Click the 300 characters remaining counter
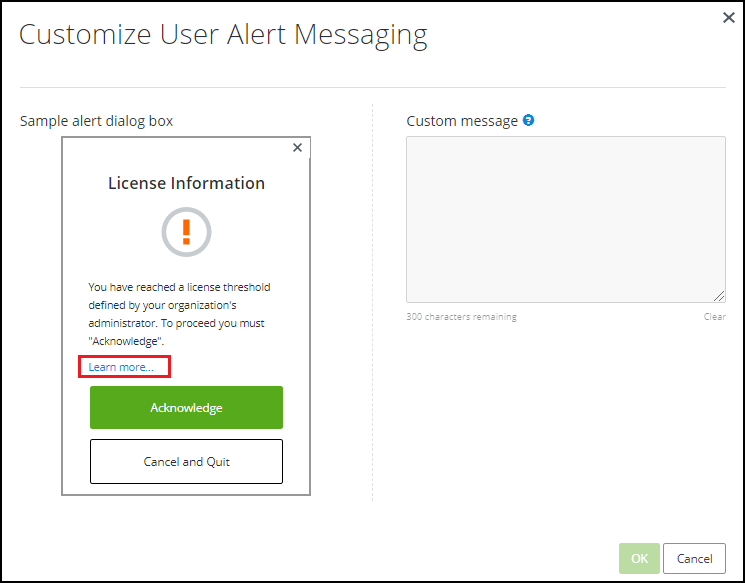Image resolution: width=745 pixels, height=583 pixels. (x=461, y=317)
